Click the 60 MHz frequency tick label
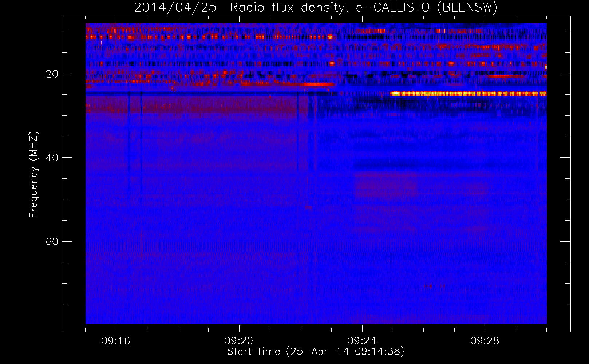Screen dimensions: 589x364 click(x=52, y=241)
